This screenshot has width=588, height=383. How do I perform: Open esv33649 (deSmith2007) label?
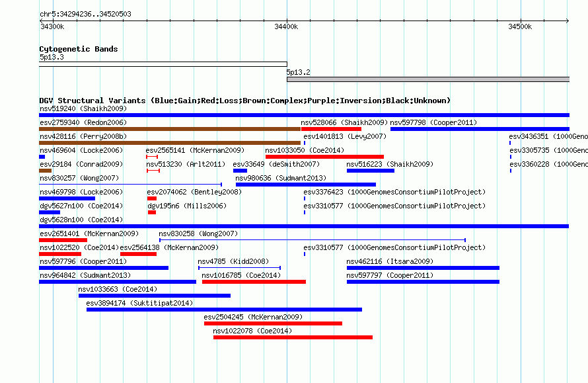coord(276,164)
